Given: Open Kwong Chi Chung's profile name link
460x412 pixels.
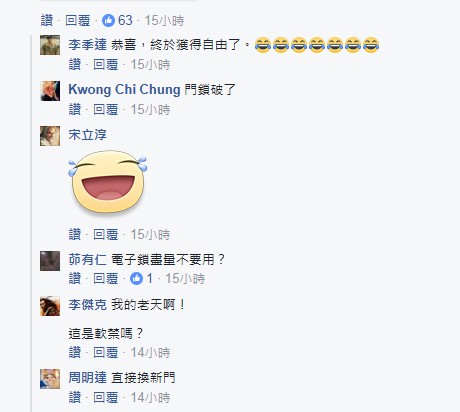Looking at the screenshot, I should click(x=124, y=90).
